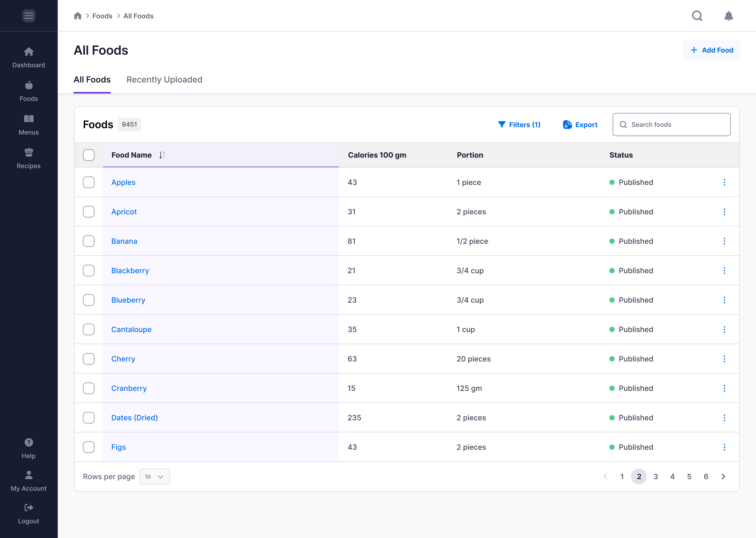Screen dimensions: 756x538
Task: Click the home icon in the breadcrumb
Action: [x=77, y=16]
